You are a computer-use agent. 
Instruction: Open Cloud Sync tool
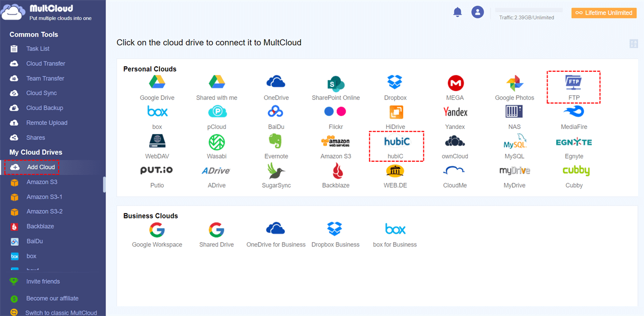click(x=41, y=93)
